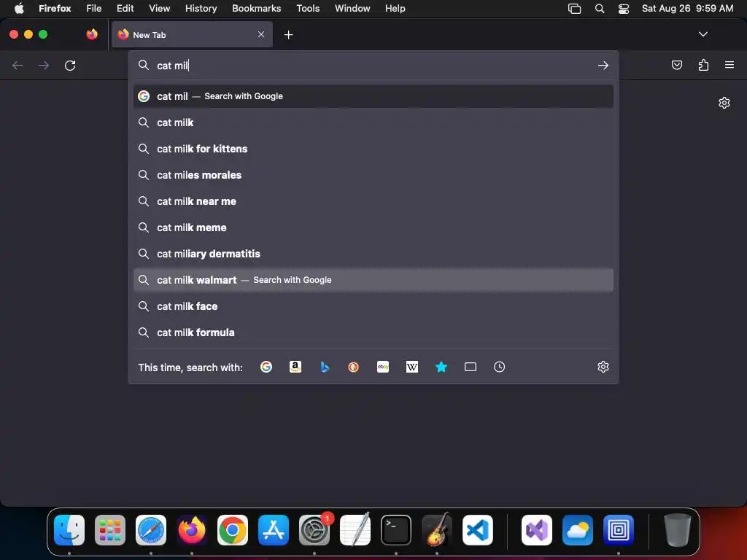Viewport: 747px width, 560px height.
Task: Open the Help menu
Action: [x=395, y=8]
